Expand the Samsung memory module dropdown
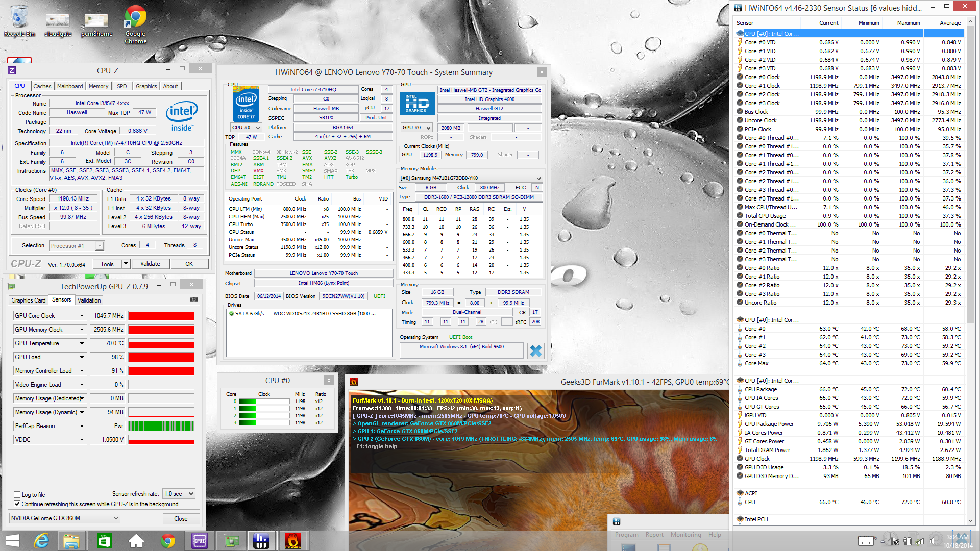 tap(538, 178)
